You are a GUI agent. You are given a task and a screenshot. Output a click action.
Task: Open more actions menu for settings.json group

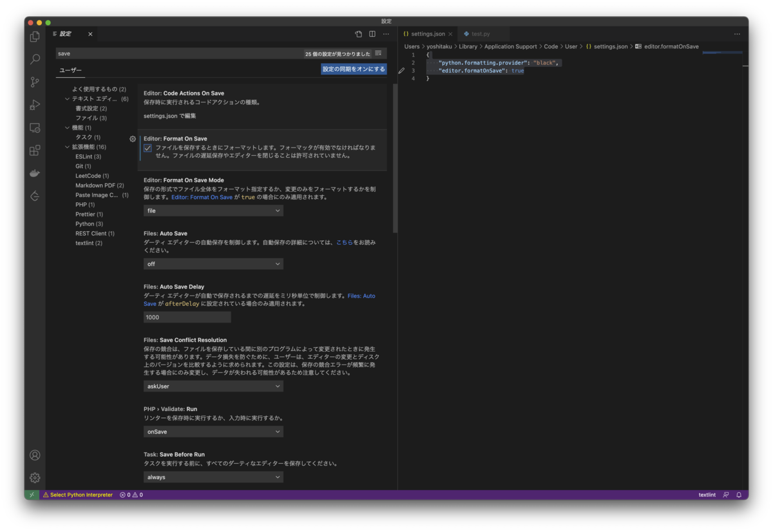[x=737, y=34]
